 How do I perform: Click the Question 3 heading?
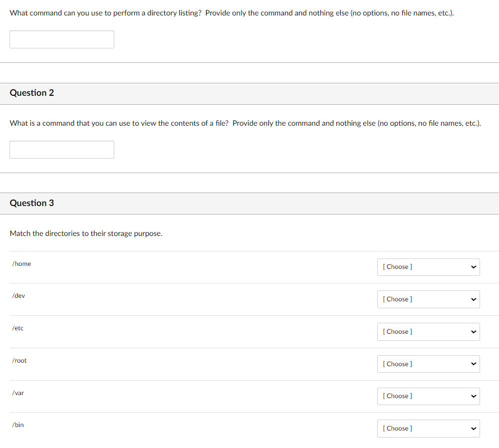coord(32,203)
